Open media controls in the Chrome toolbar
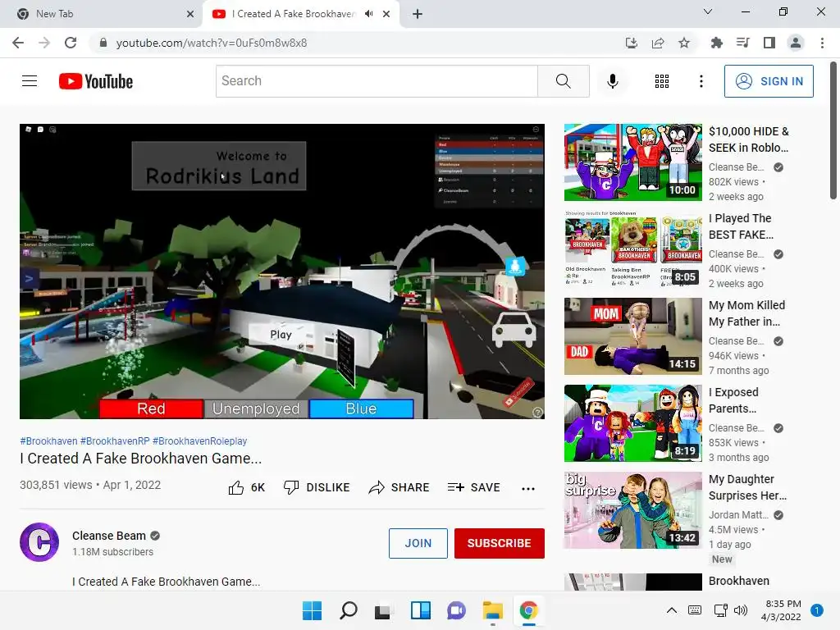This screenshot has height=630, width=840. [x=742, y=43]
